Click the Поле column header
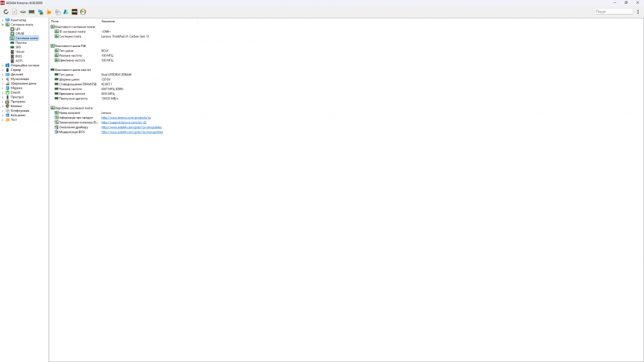This screenshot has width=644, height=362. [55, 21]
